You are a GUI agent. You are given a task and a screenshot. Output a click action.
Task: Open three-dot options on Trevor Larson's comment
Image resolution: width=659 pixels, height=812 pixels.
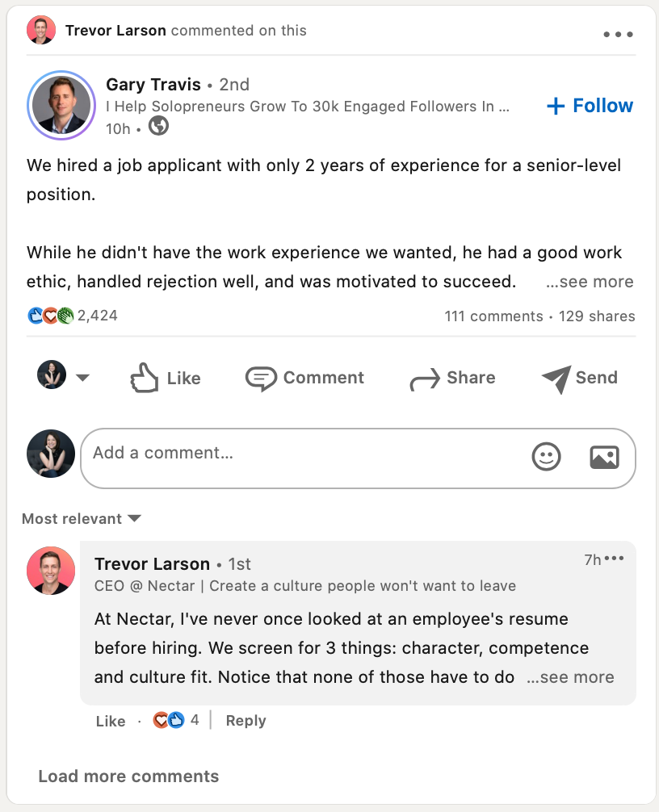click(x=615, y=559)
